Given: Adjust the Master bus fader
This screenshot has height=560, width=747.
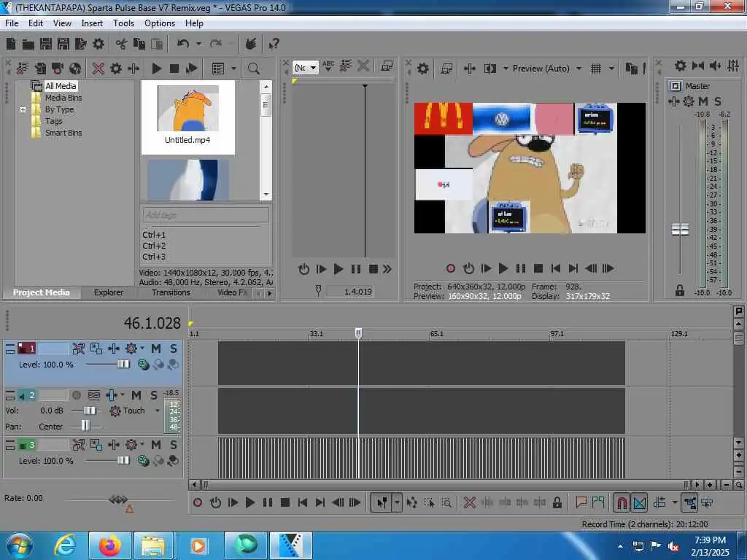Looking at the screenshot, I should (x=680, y=230).
